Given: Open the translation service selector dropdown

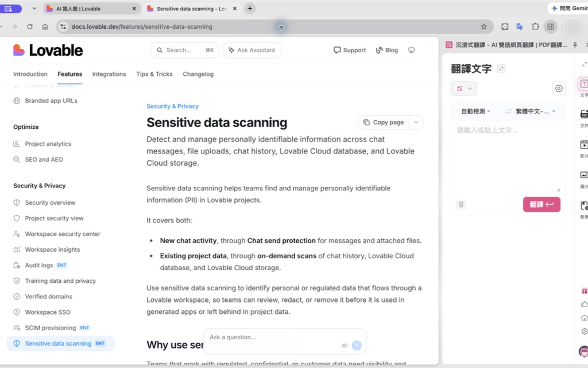Looking at the screenshot, I should click(464, 89).
